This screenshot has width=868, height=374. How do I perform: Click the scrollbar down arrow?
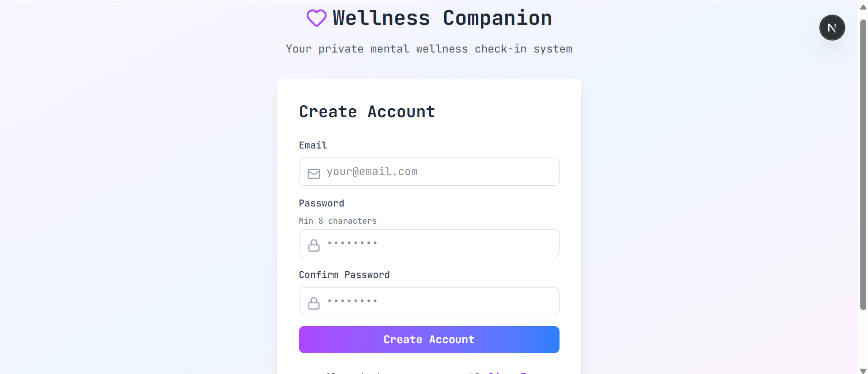pos(863,371)
